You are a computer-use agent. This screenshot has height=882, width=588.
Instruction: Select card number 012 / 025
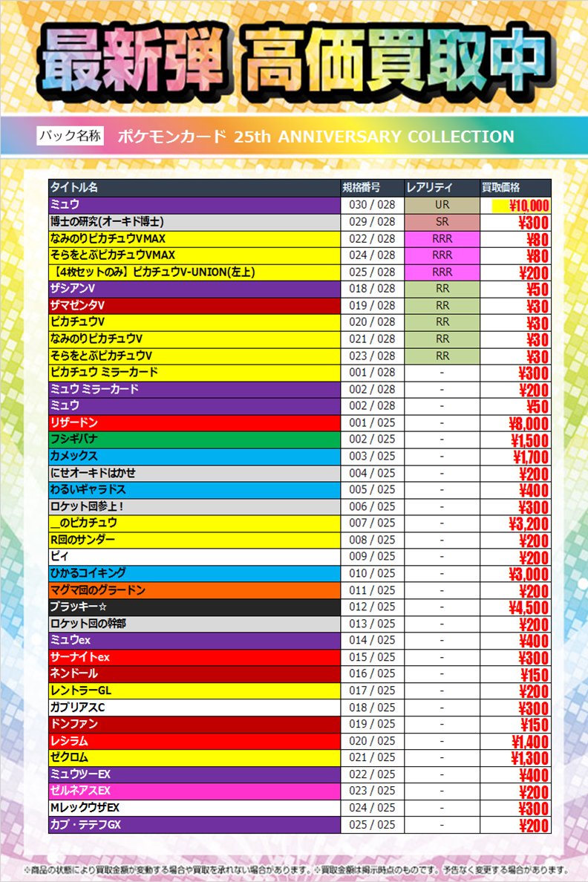pyautogui.click(x=372, y=607)
